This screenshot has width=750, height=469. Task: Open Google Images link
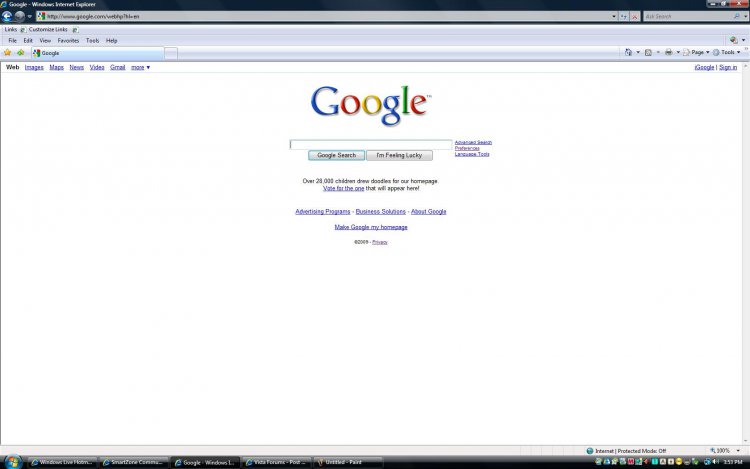pos(34,67)
